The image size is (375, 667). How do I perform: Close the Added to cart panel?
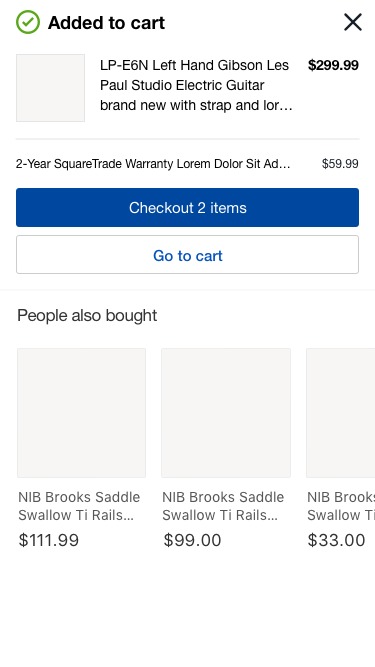(x=353, y=22)
